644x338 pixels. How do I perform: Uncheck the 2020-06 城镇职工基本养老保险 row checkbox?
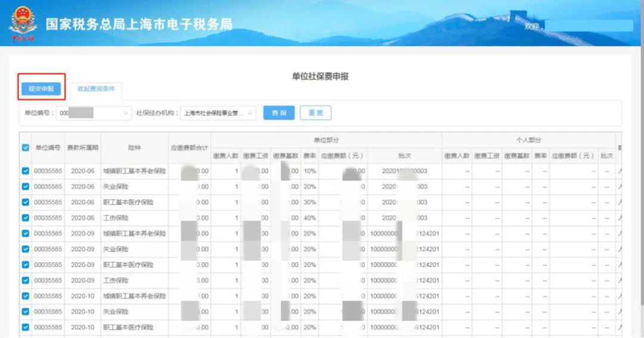(26, 171)
